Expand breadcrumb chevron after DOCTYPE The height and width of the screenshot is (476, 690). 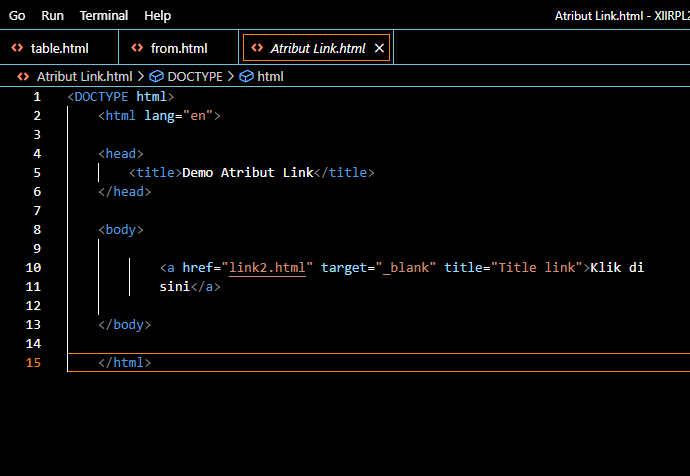pos(231,77)
